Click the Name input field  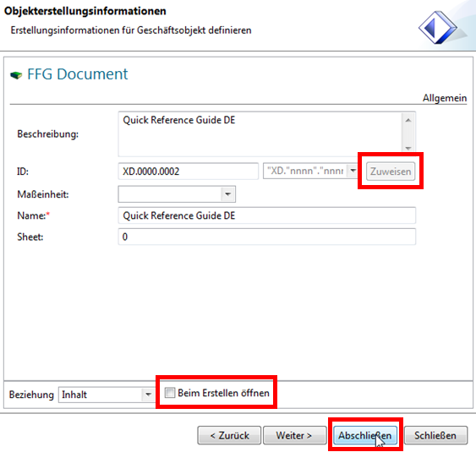(x=267, y=215)
